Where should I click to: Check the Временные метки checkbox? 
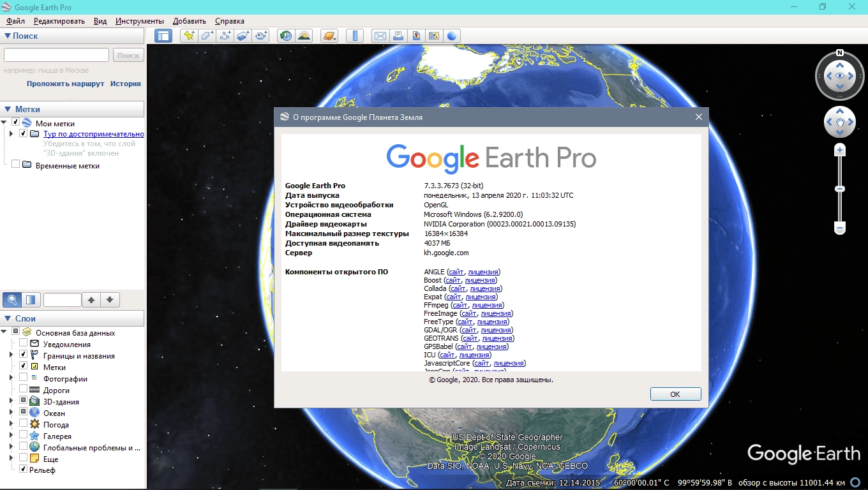(15, 165)
